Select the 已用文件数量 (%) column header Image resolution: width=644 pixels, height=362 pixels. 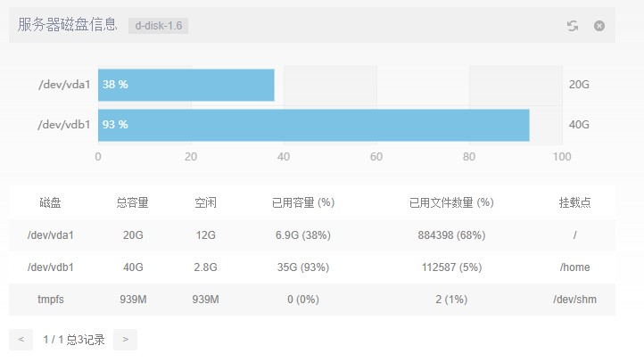(450, 203)
